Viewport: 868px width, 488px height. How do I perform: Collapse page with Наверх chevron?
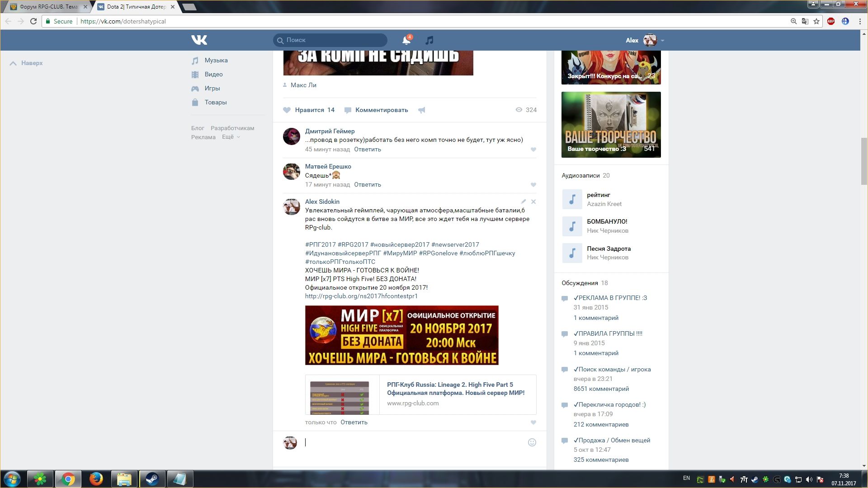point(14,63)
